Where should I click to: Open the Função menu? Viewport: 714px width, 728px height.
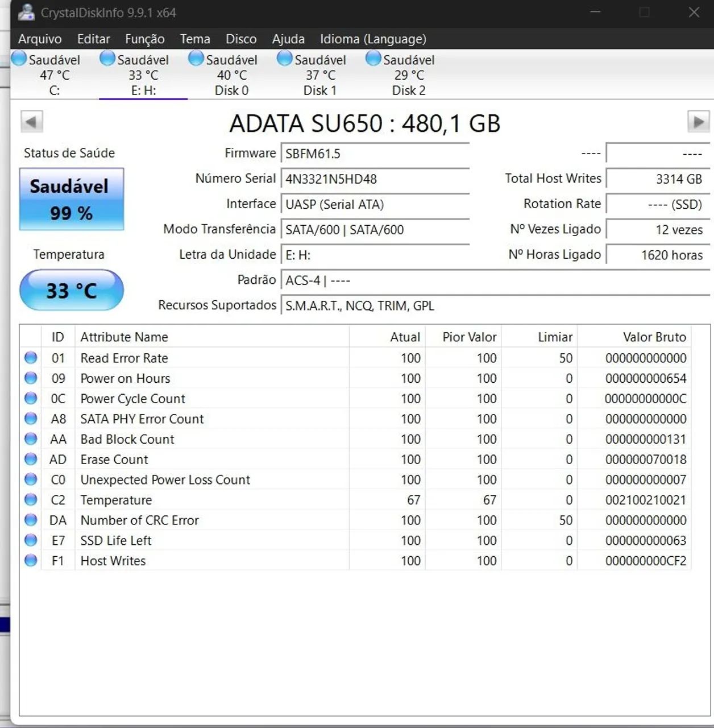[145, 39]
